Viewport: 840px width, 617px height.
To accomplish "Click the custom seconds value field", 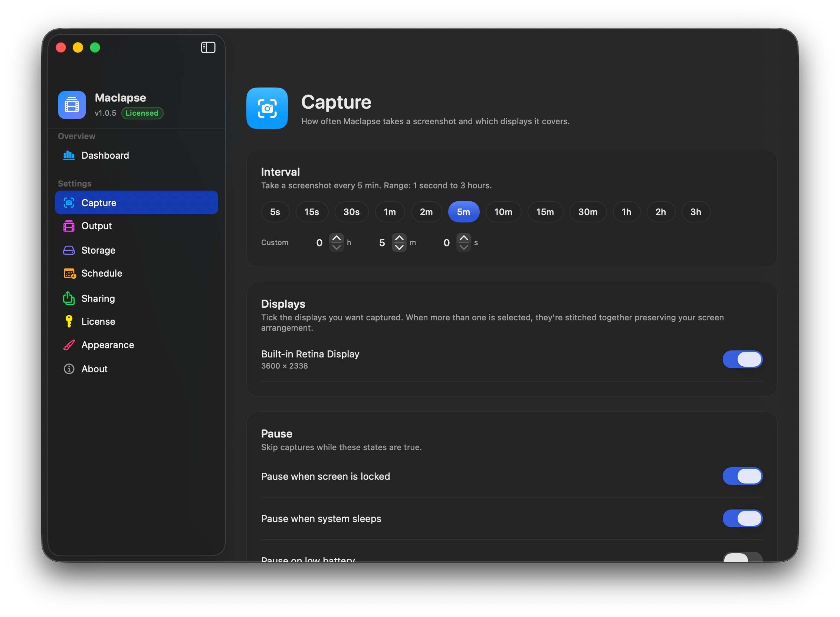I will (447, 243).
